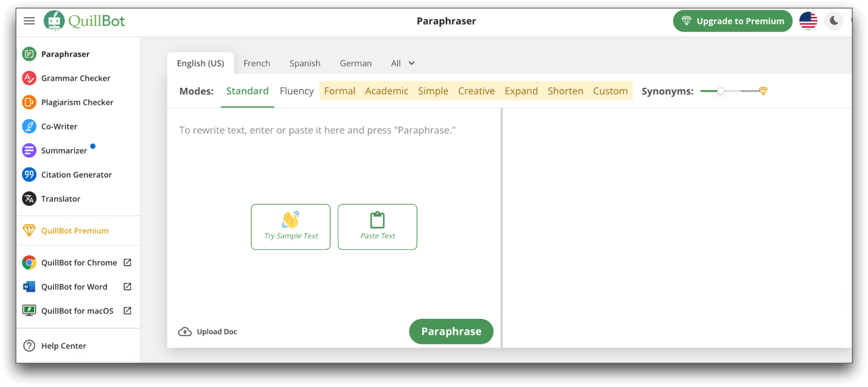Click the QuillBot Premium diamond icon
The image size is (868, 387).
click(x=29, y=230)
